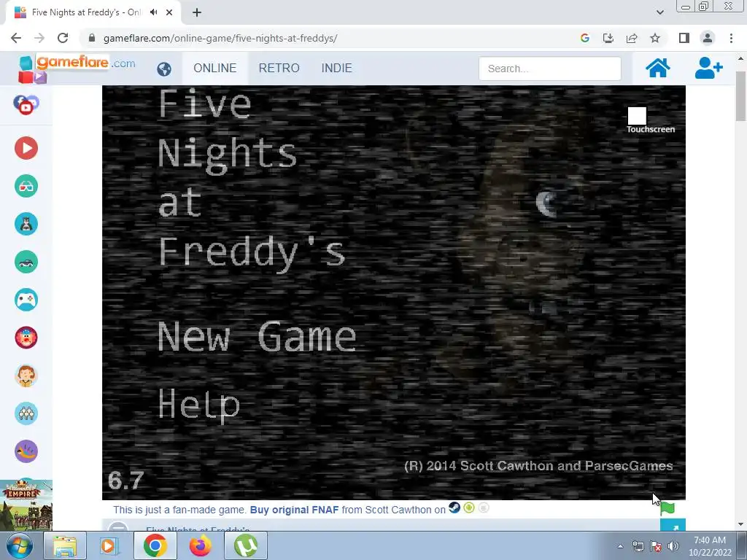This screenshot has width=747, height=560.
Task: Open the red character face category icon
Action: point(26,338)
